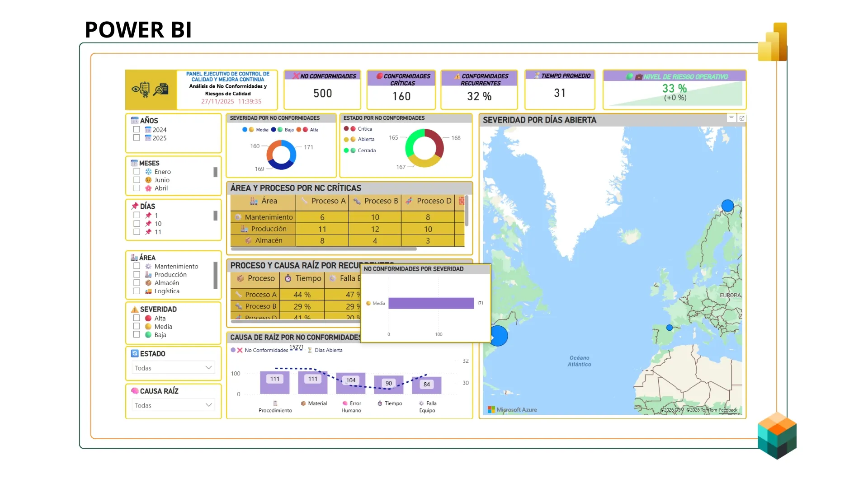Viewport: 868px width, 488px height.
Task: Click the Power BI logo icon
Action: [773, 42]
